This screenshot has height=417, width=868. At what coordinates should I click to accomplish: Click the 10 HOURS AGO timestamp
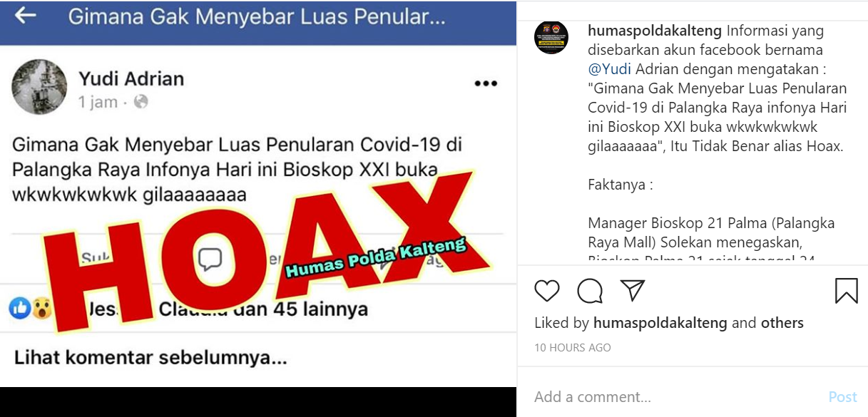tap(573, 348)
